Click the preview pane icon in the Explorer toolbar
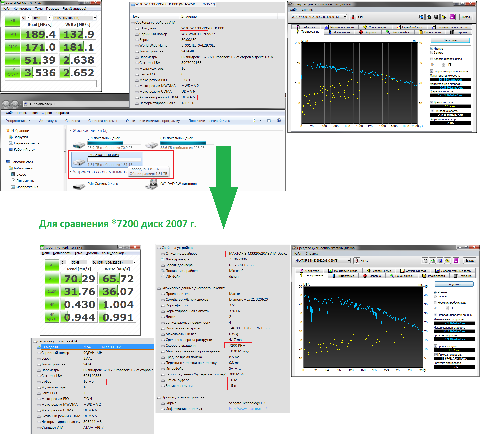The width and height of the screenshot is (482, 448). click(269, 120)
